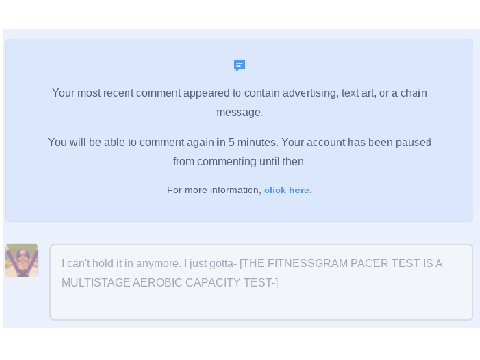Open the 'click here' information link
Viewport: 480px width, 360px height.
[288, 190]
